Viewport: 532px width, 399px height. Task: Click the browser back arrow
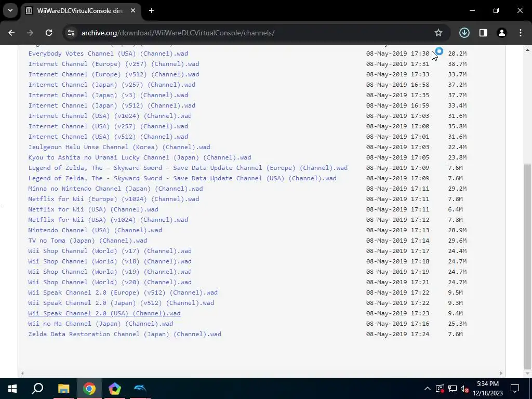tap(11, 33)
